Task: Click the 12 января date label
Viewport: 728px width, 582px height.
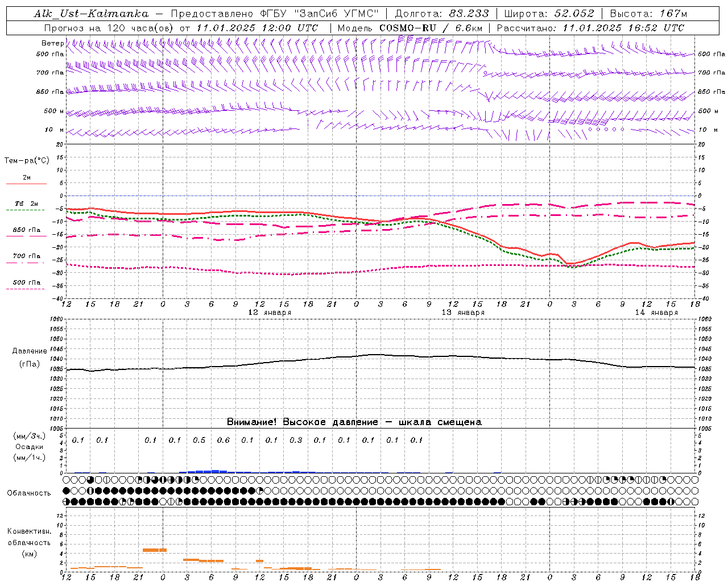Action: pyautogui.click(x=270, y=313)
